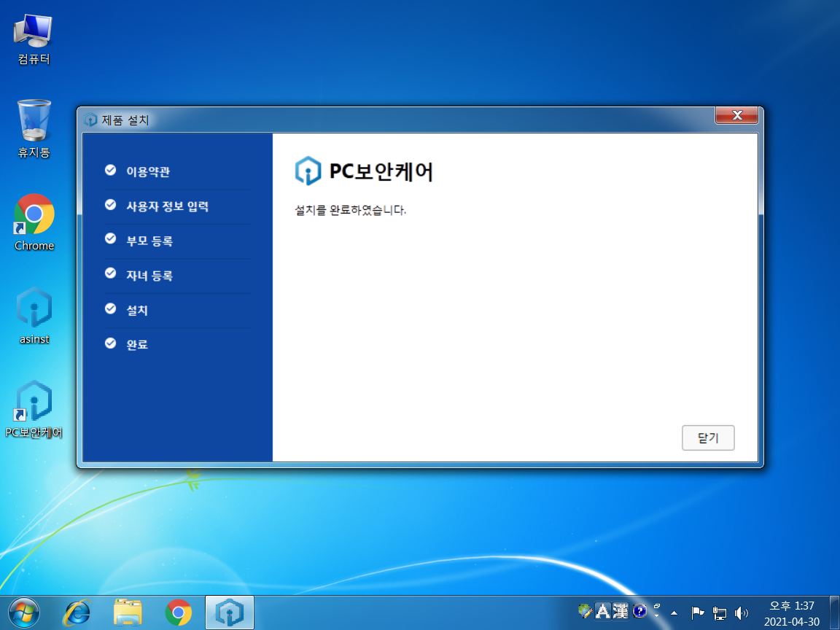Click the 설치 step checkmark icon
The image size is (840, 630).
110,308
